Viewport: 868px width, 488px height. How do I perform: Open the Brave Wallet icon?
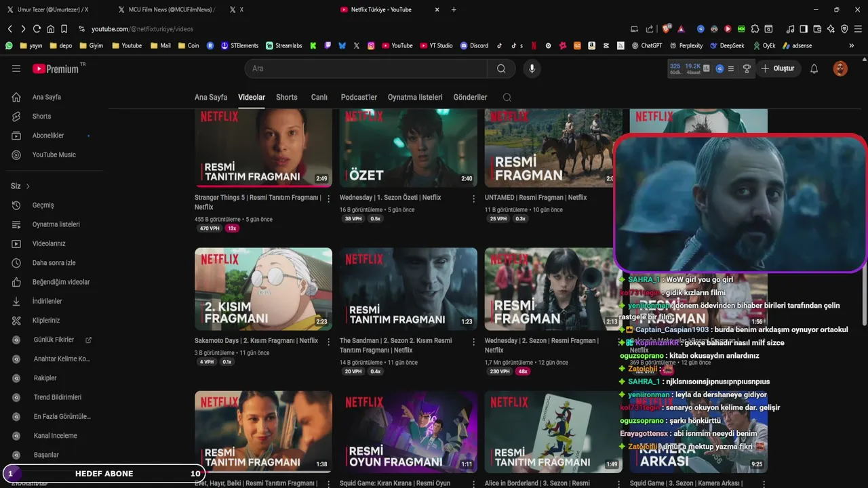pos(817,29)
